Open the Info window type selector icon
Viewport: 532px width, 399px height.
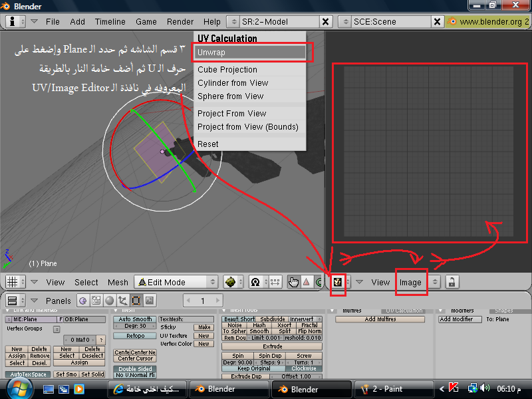pyautogui.click(x=12, y=21)
